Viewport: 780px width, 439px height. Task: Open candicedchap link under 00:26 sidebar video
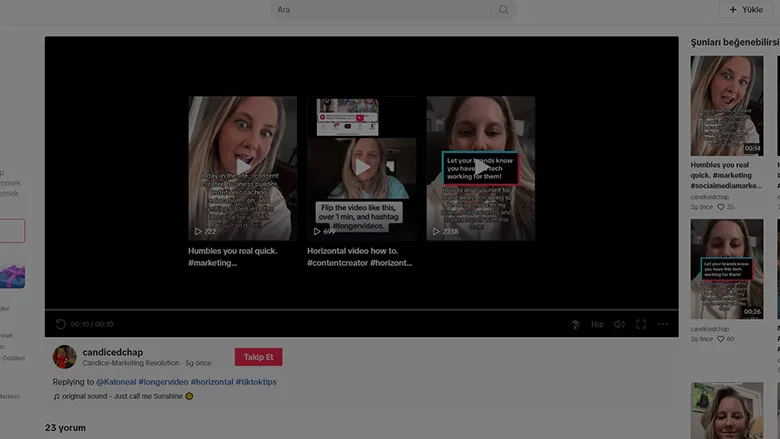click(x=709, y=329)
